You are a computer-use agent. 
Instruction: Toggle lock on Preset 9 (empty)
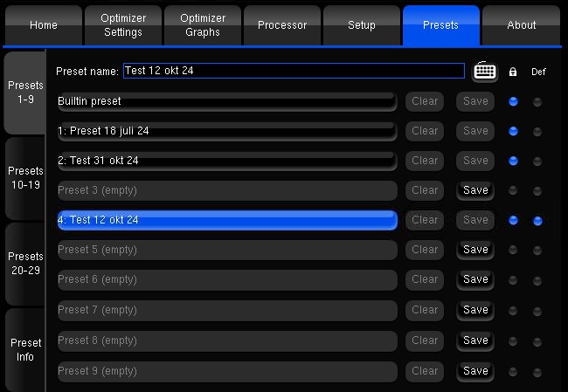point(513,371)
